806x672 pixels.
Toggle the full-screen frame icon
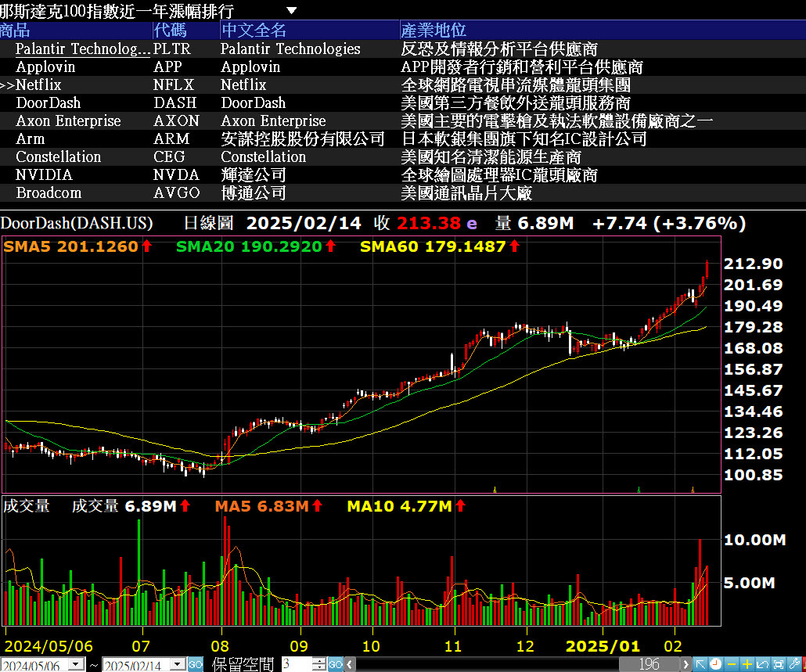[779, 664]
